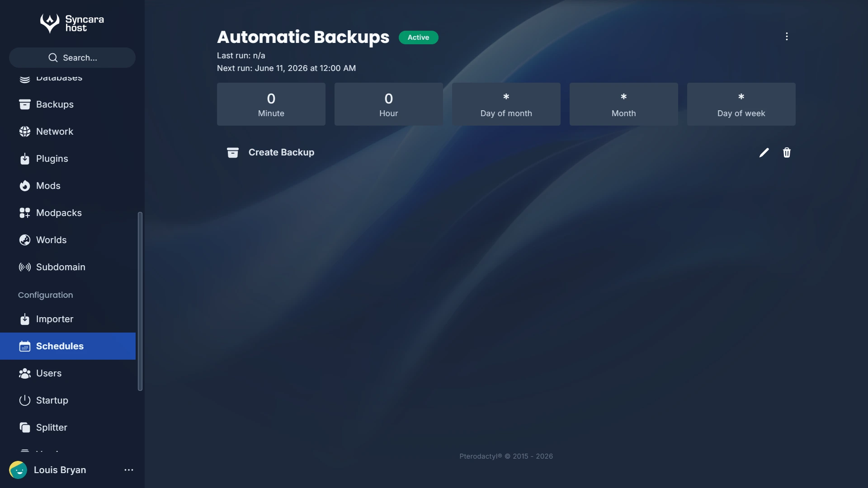Click the Pterodactyl copyright footer

(506, 456)
